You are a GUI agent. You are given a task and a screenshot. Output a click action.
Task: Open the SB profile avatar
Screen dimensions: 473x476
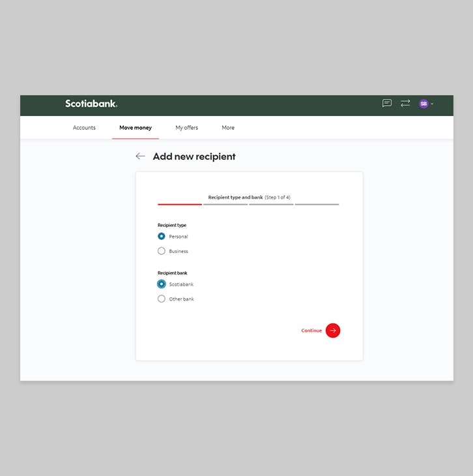tap(423, 104)
